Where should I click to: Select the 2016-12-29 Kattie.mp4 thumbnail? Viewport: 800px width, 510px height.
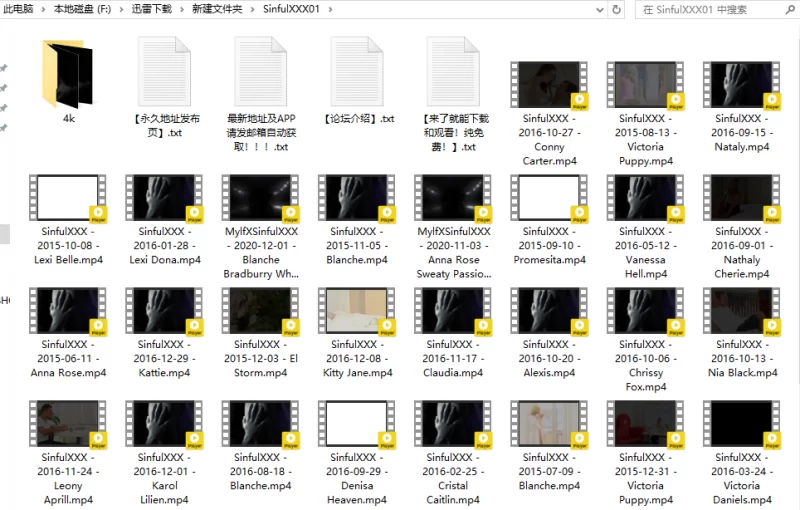point(164,311)
